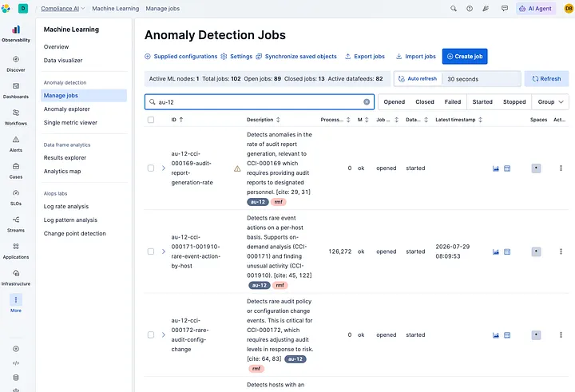Check the rare-audit-config-change job row

tap(151, 335)
